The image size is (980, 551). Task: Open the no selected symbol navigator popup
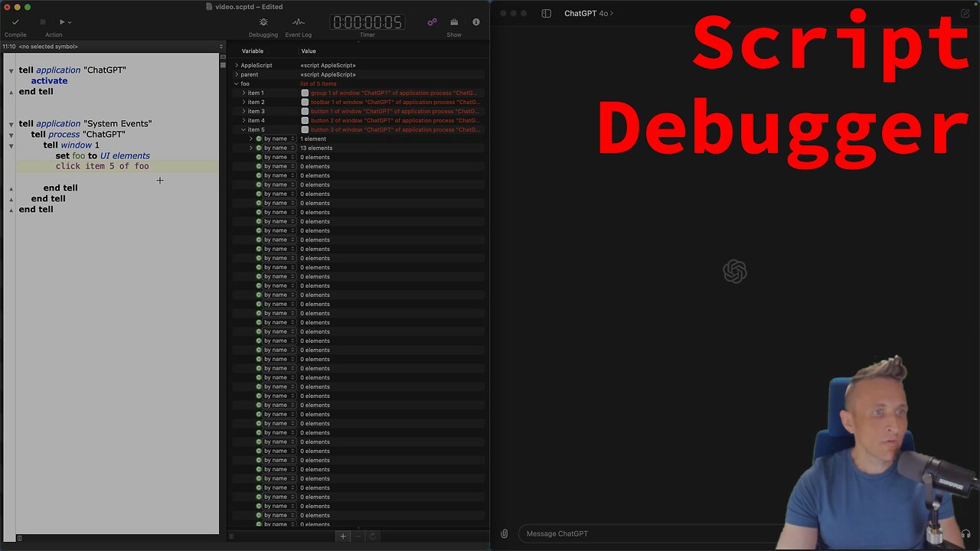[113, 47]
